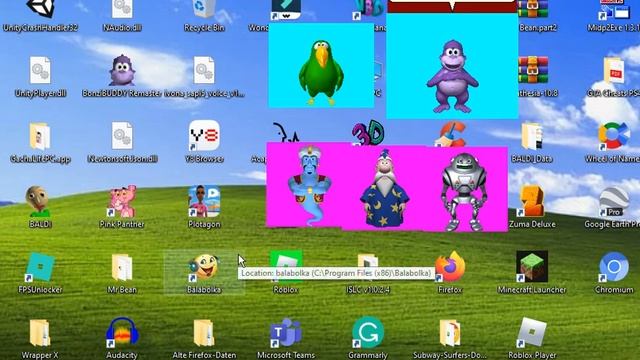Select the Newtonsoft.Json.dll file icon
The width and height of the screenshot is (640, 360).
[122, 136]
